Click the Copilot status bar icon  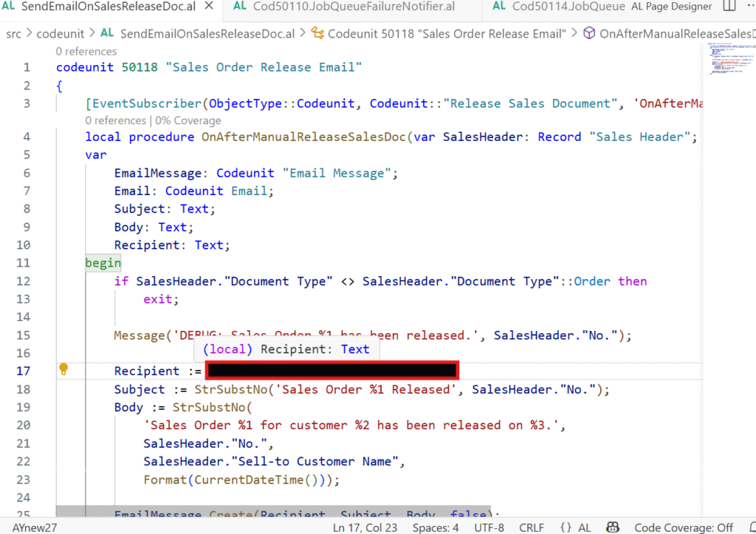click(613, 527)
